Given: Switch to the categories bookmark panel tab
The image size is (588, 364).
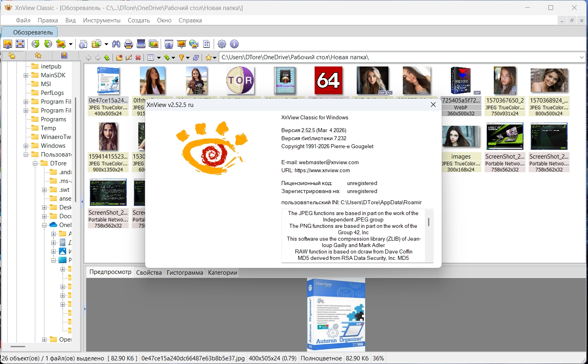Looking at the screenshot, I should [64, 56].
